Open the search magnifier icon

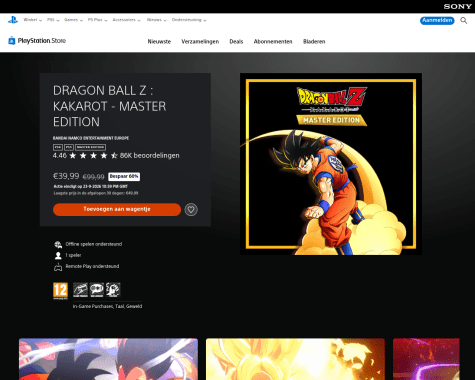click(x=464, y=21)
